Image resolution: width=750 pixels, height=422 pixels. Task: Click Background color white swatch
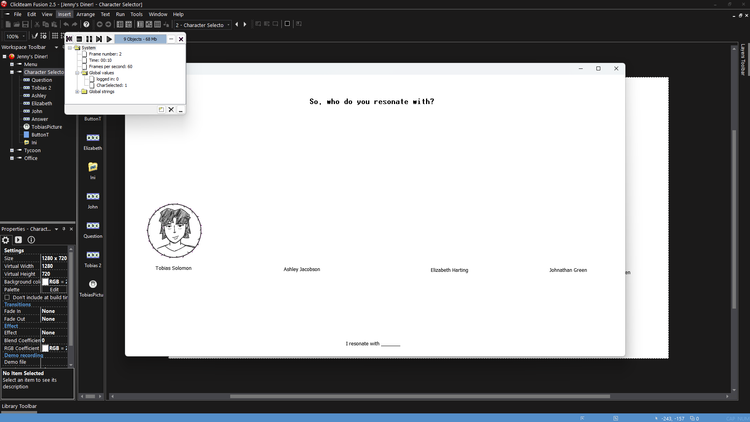point(45,282)
